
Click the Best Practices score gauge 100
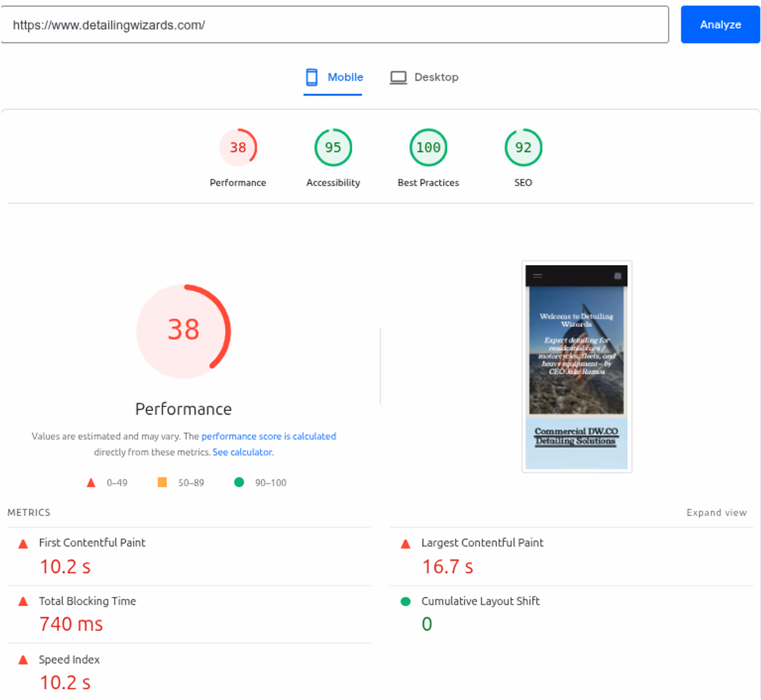pyautogui.click(x=428, y=148)
